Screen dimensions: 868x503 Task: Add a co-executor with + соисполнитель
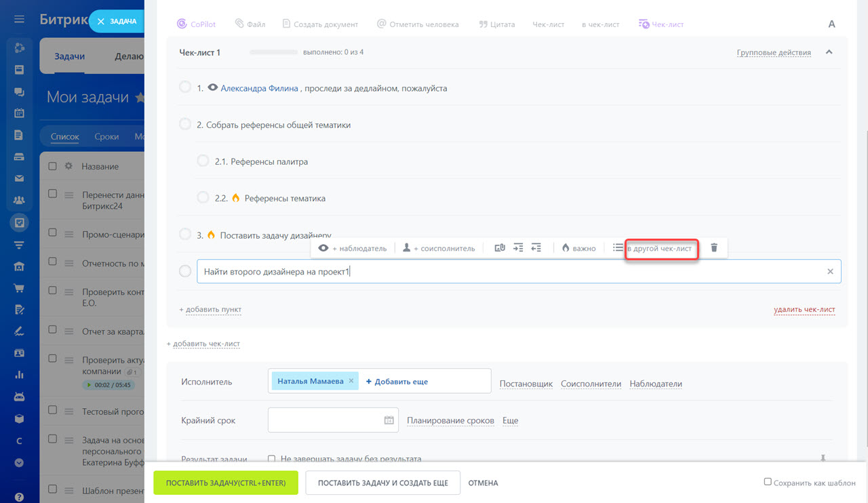pyautogui.click(x=439, y=248)
